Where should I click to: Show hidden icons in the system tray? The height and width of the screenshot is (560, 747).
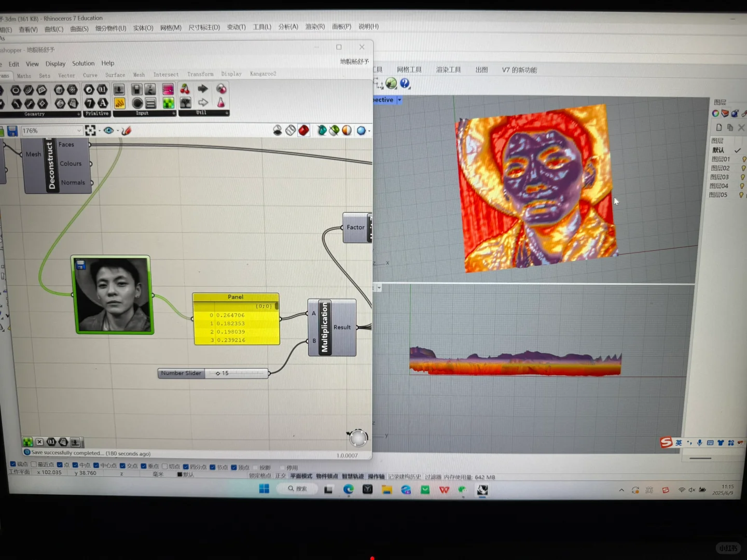pos(621,490)
